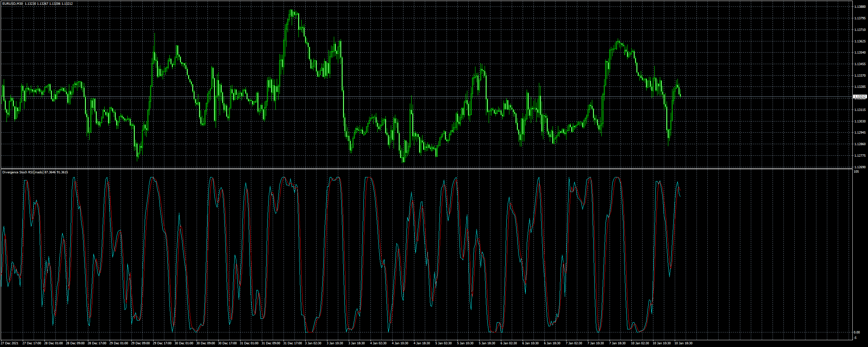Select the 3 Jan 18:30 time label
Screen dimensions: 868x347
357,343
